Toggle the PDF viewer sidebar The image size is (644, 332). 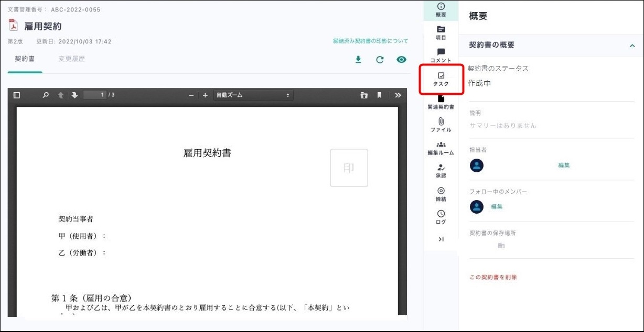(x=17, y=95)
